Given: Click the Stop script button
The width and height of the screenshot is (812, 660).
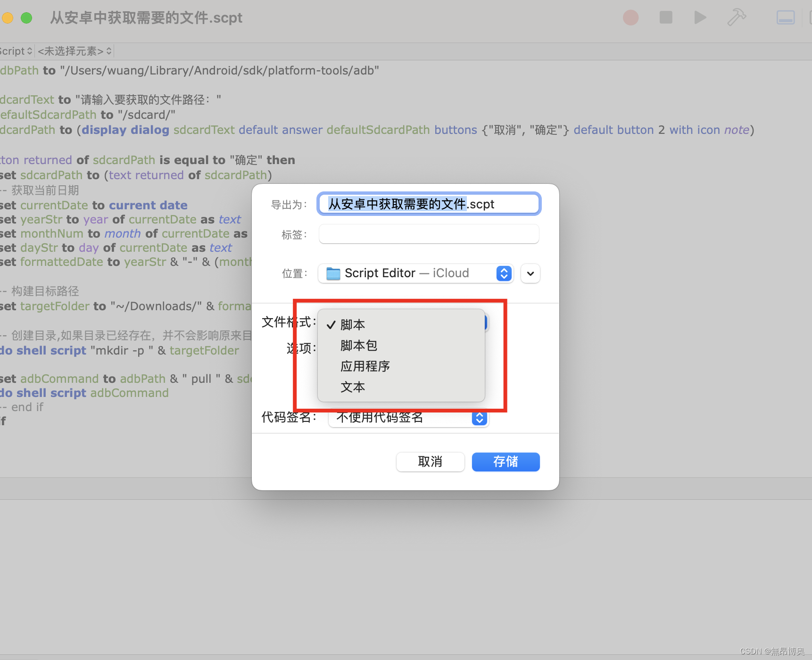Looking at the screenshot, I should [x=666, y=18].
